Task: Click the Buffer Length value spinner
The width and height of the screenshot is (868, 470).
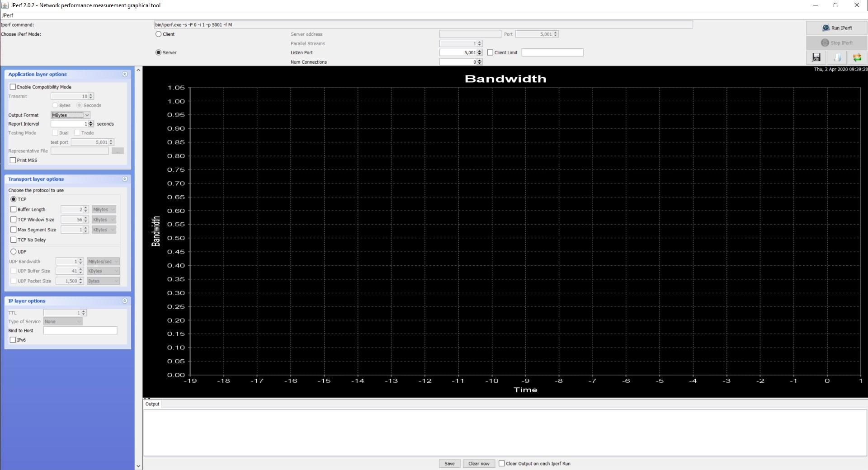Action: point(75,210)
